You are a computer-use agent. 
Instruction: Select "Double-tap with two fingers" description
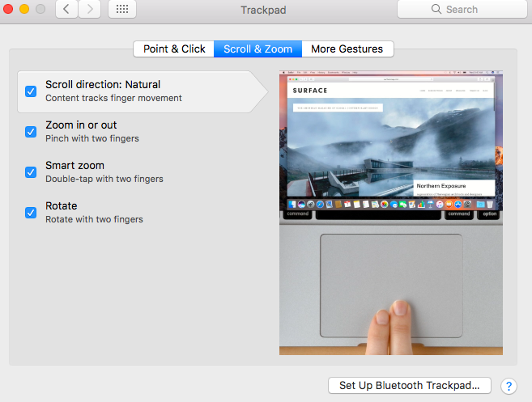point(104,179)
